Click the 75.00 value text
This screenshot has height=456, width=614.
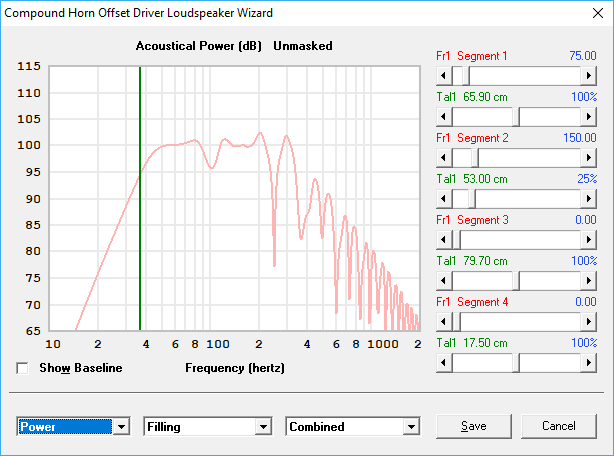tap(583, 56)
